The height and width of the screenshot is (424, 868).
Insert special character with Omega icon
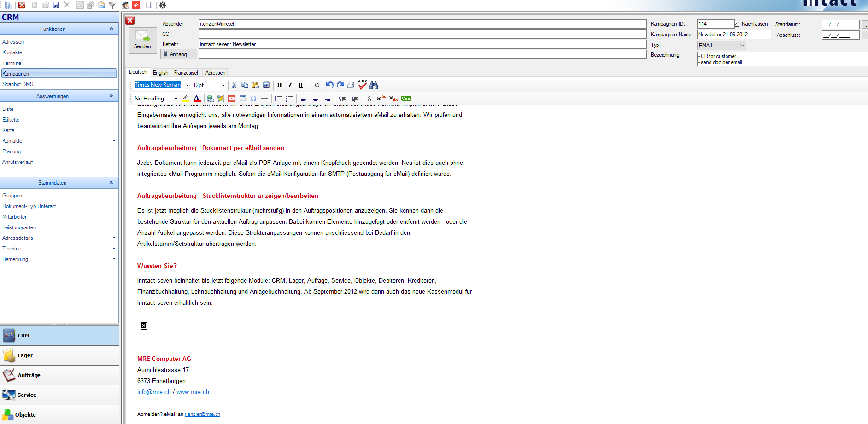coord(253,99)
